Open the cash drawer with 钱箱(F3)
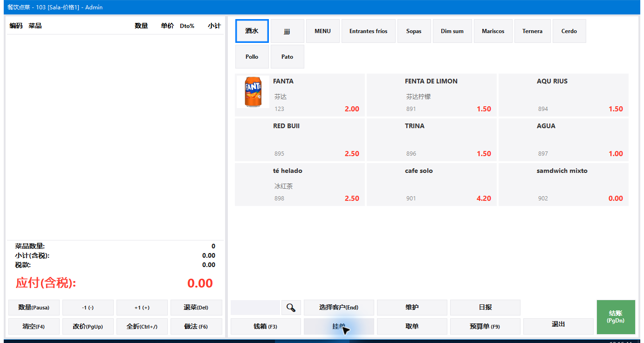 pyautogui.click(x=266, y=326)
